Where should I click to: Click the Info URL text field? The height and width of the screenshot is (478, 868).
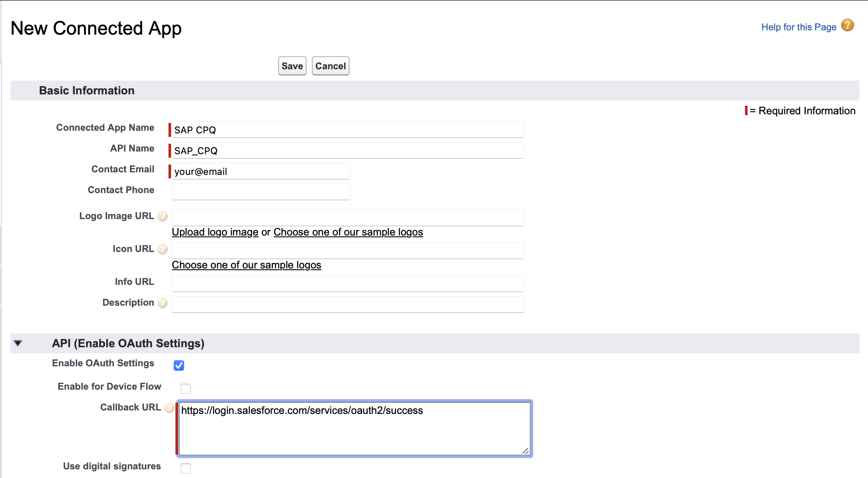click(347, 284)
